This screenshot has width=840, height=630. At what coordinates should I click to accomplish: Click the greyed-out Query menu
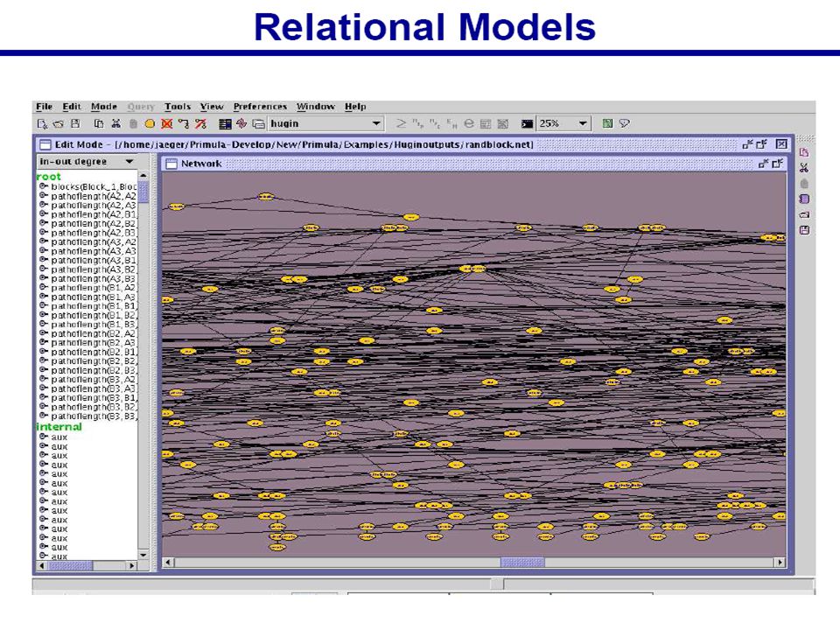pos(141,107)
